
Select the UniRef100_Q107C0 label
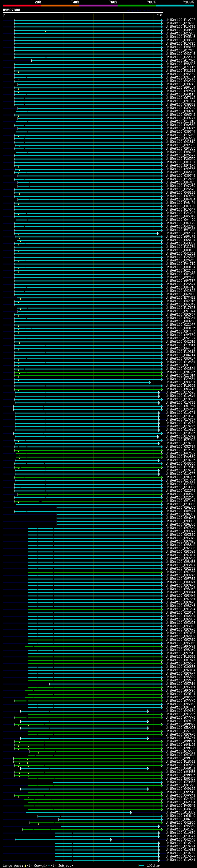(x=180, y=843)
